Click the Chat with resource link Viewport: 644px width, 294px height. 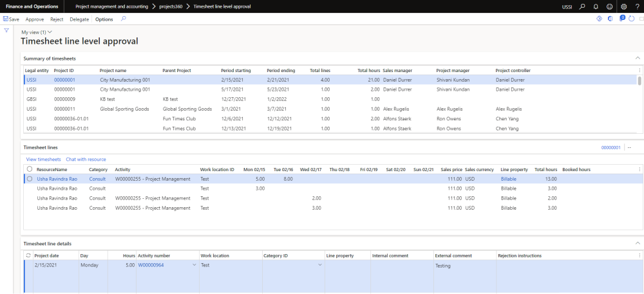coord(86,159)
